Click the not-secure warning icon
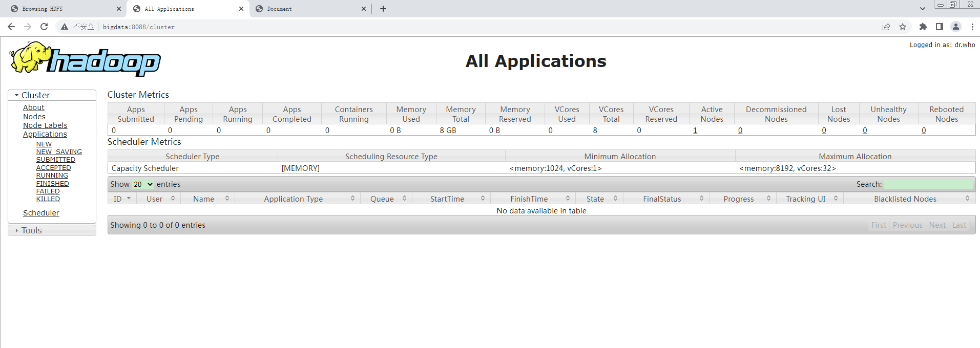The image size is (980, 348). pos(65,27)
